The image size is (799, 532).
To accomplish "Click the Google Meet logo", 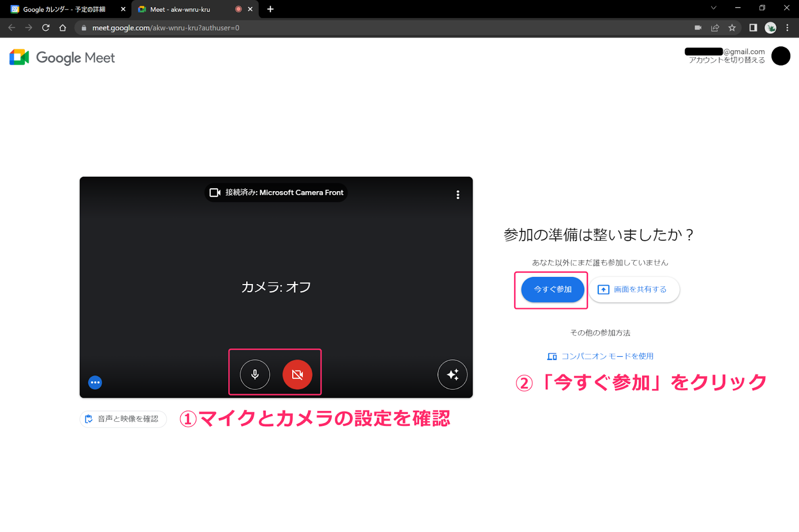I will (62, 58).
